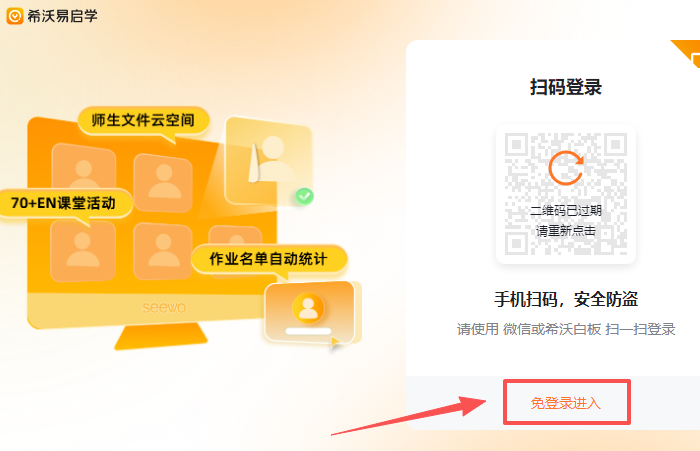The height and width of the screenshot is (451, 700).
Task: Click the floating teacher avatar card
Action: (269, 160)
